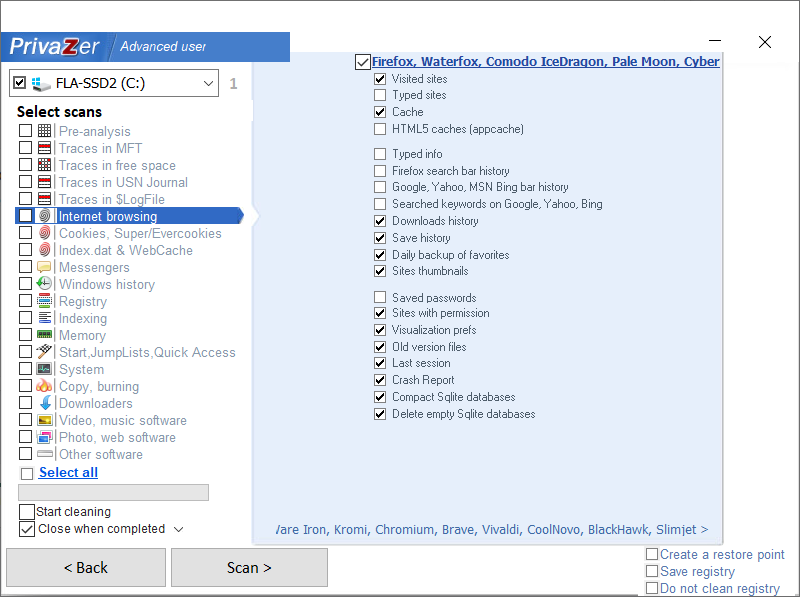The width and height of the screenshot is (800, 597).
Task: Click the scan progress bar
Action: [x=113, y=492]
